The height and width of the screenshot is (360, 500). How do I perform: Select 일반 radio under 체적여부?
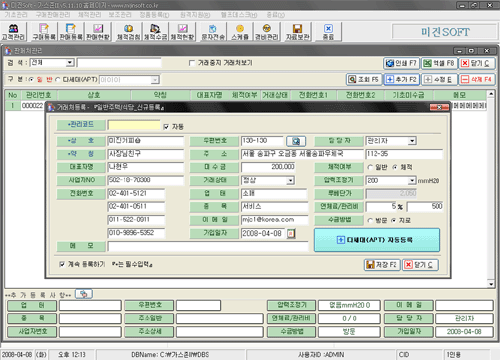[370, 167]
